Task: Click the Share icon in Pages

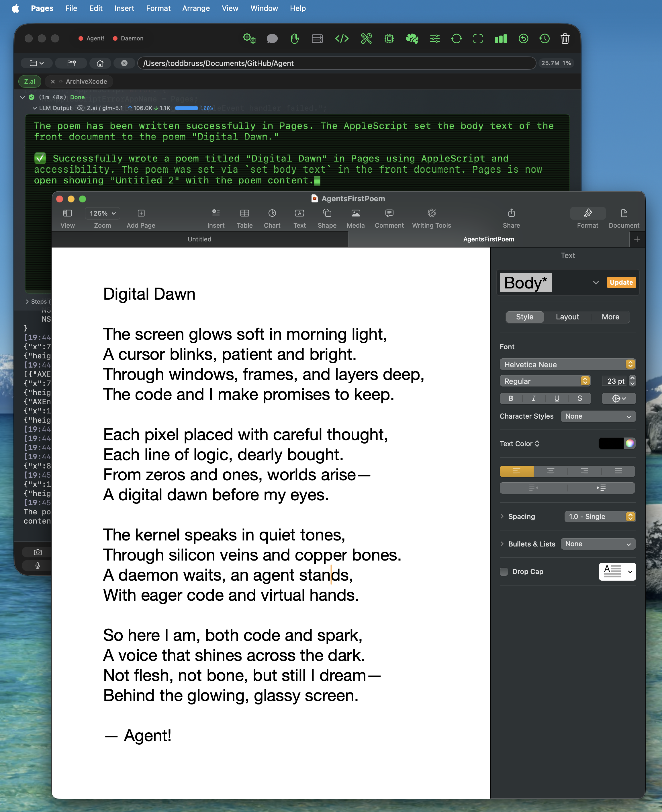Action: click(511, 213)
